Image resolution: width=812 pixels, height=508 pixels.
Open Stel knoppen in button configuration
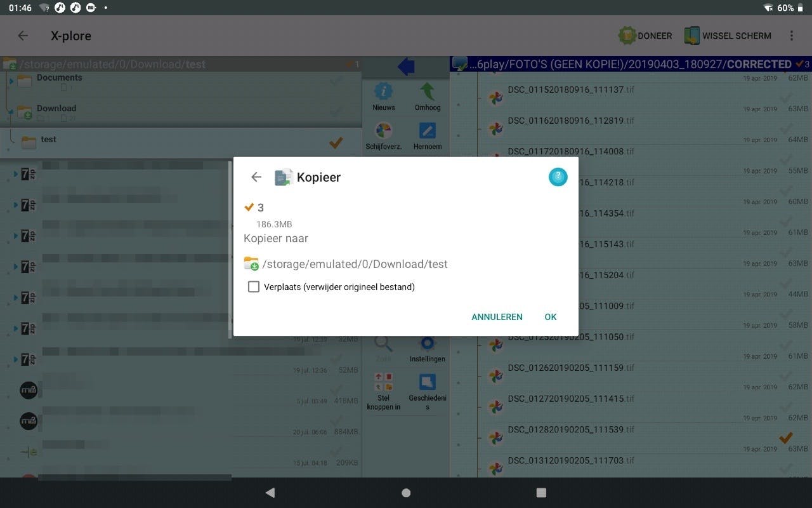click(383, 391)
